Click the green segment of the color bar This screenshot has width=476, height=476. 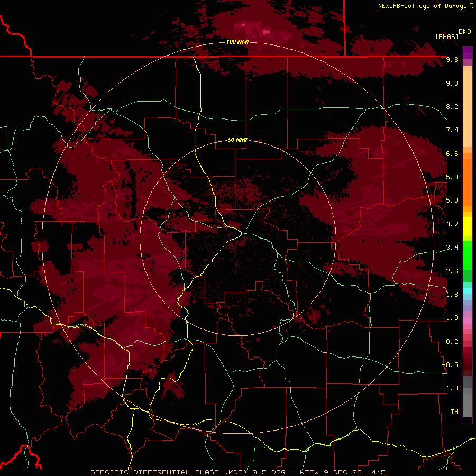coord(467,261)
